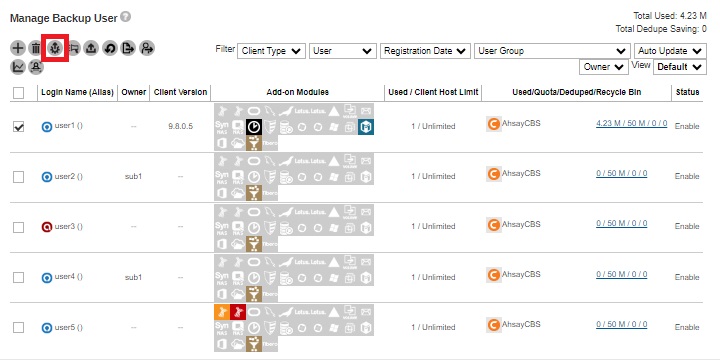Click Syn NAS add-on icon in user1 row
The height and width of the screenshot is (360, 720).
[222, 127]
